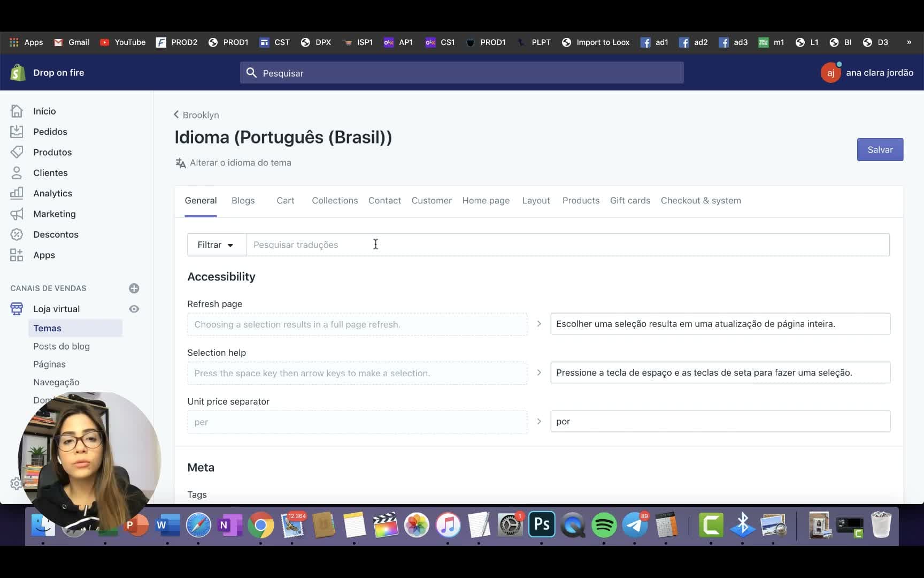The height and width of the screenshot is (578, 924).
Task: Go back to Brooklyn theme
Action: 196,115
